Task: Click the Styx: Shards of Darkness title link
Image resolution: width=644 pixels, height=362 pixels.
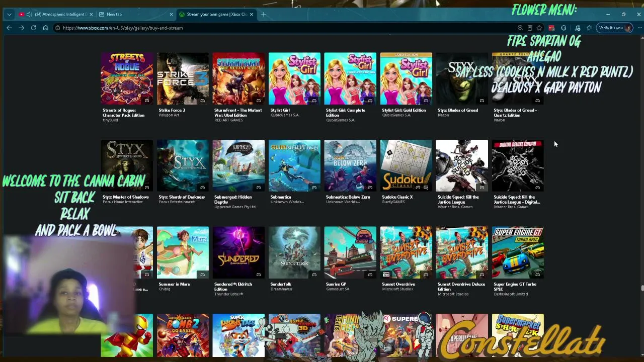Action: coord(182,197)
